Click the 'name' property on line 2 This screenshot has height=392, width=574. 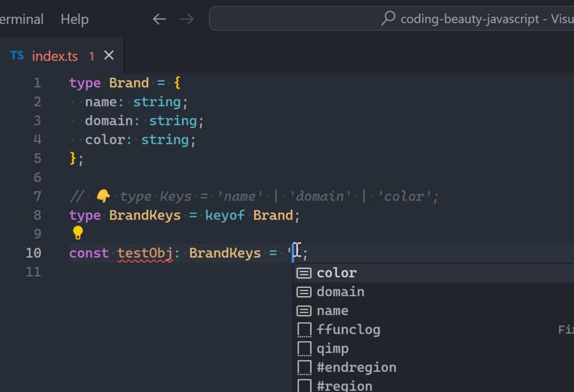101,102
